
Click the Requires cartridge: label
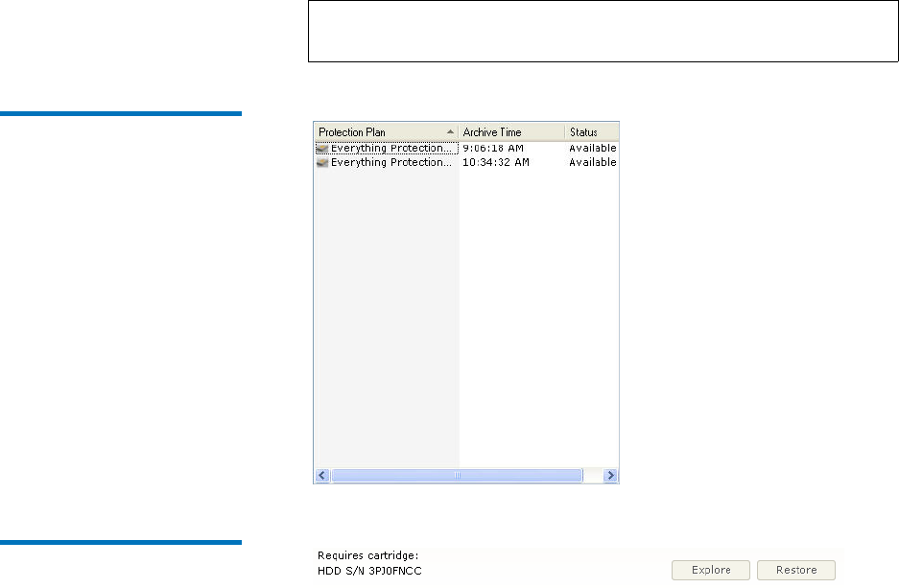[x=368, y=555]
